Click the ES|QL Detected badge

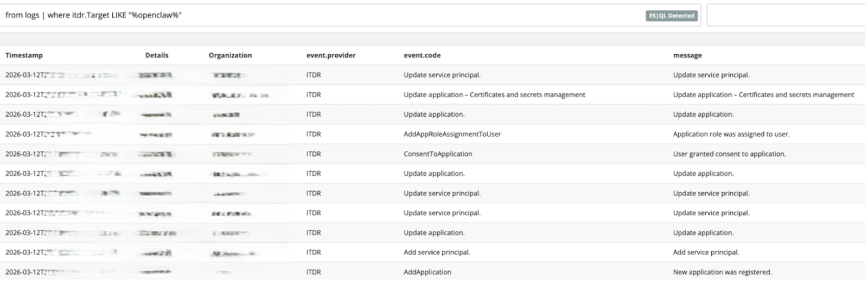coord(672,16)
